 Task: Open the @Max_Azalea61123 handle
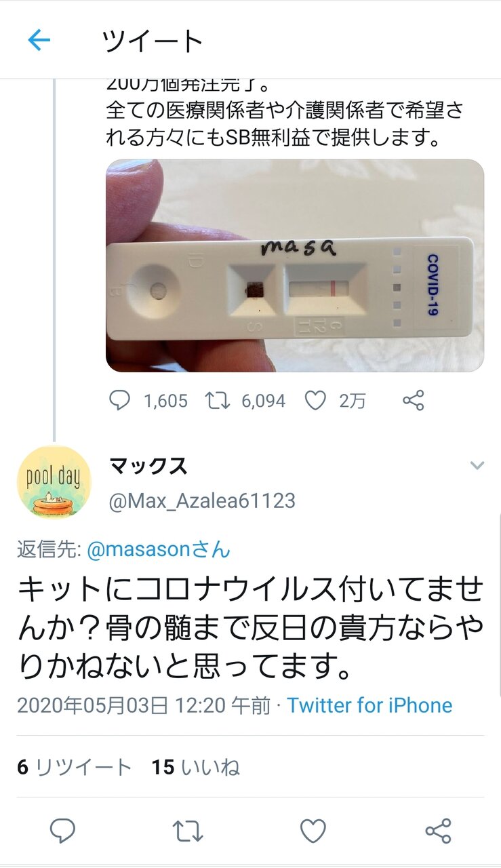pyautogui.click(x=202, y=501)
